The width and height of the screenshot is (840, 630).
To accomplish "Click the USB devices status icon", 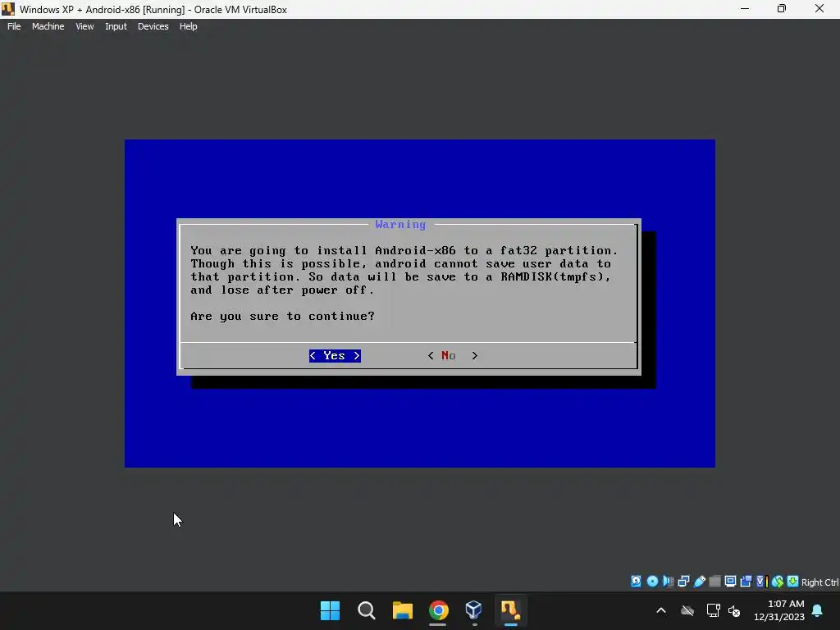I will tap(699, 582).
